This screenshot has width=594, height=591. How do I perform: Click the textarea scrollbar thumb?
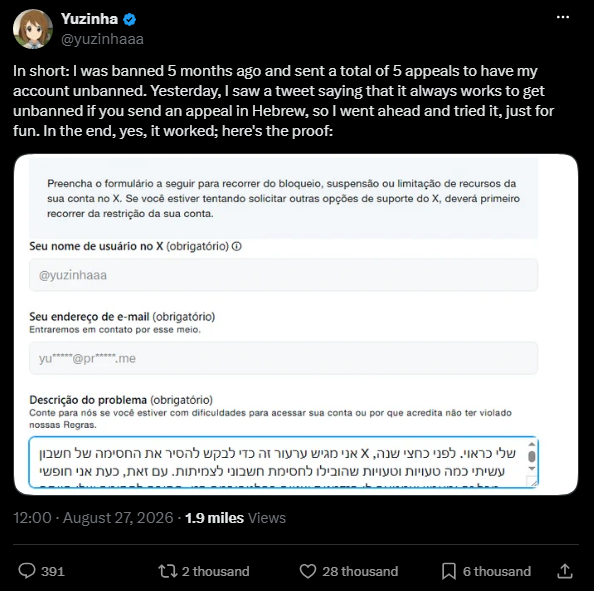click(531, 457)
